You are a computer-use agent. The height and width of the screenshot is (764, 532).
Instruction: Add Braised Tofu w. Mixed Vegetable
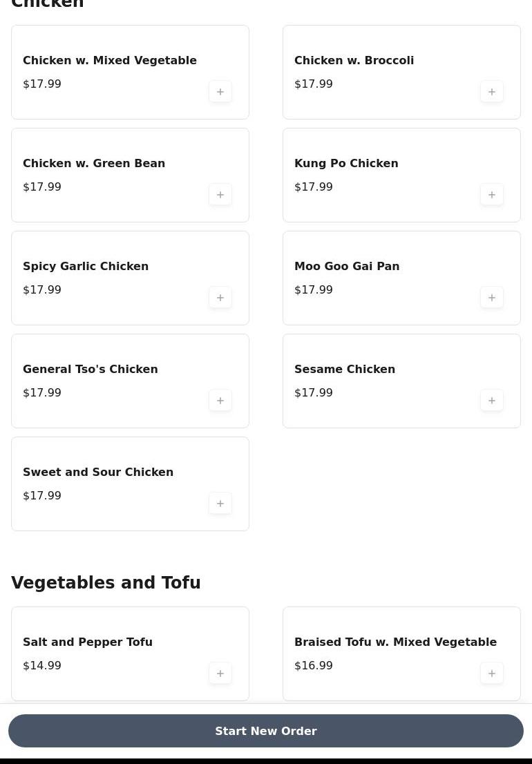(x=492, y=674)
